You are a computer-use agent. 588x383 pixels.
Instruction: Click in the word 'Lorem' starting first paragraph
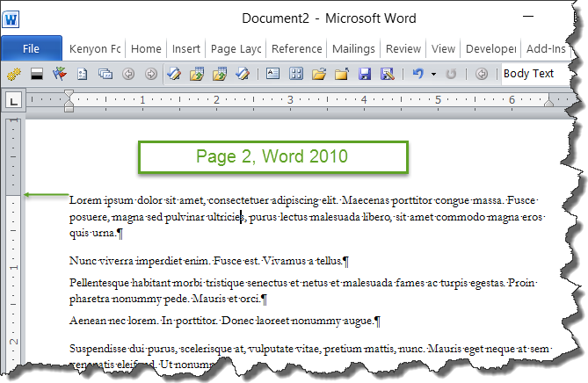click(x=85, y=200)
